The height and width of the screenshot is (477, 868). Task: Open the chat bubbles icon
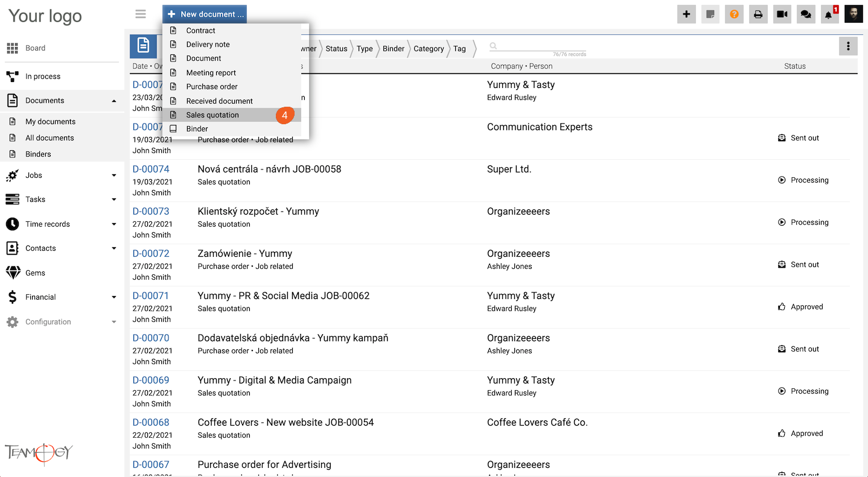click(805, 14)
